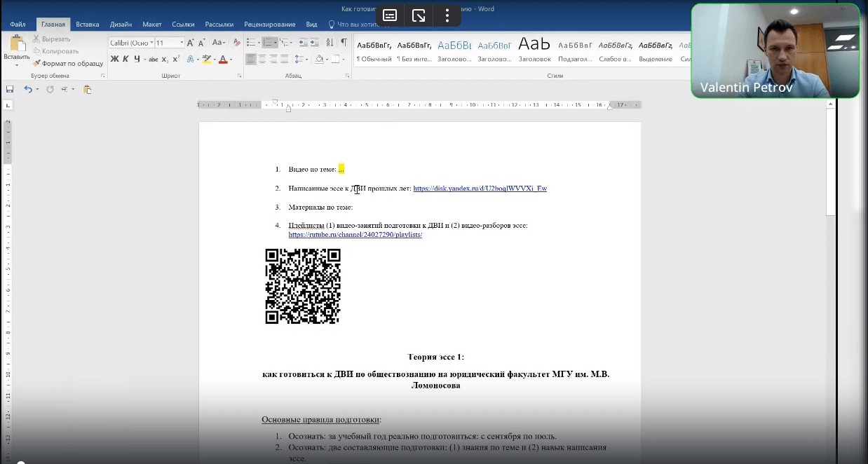Toggle bulleted list formatting
Image resolution: width=868 pixels, height=464 pixels.
250,43
